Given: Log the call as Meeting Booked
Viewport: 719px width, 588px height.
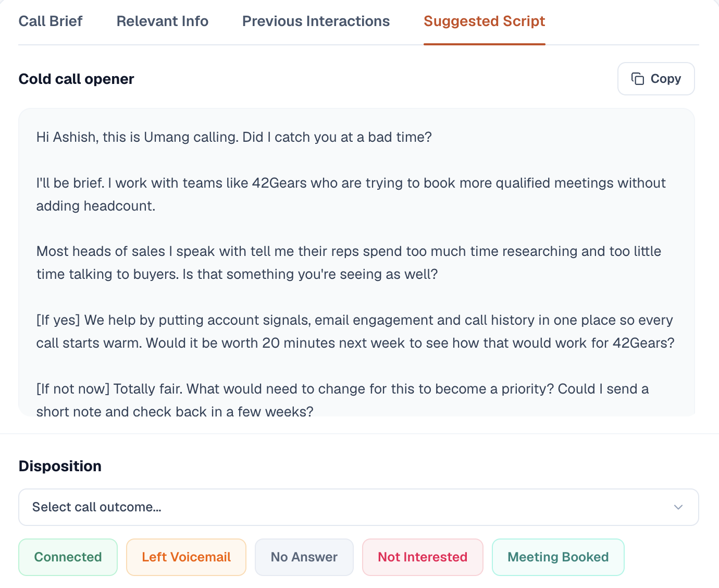Looking at the screenshot, I should [558, 557].
